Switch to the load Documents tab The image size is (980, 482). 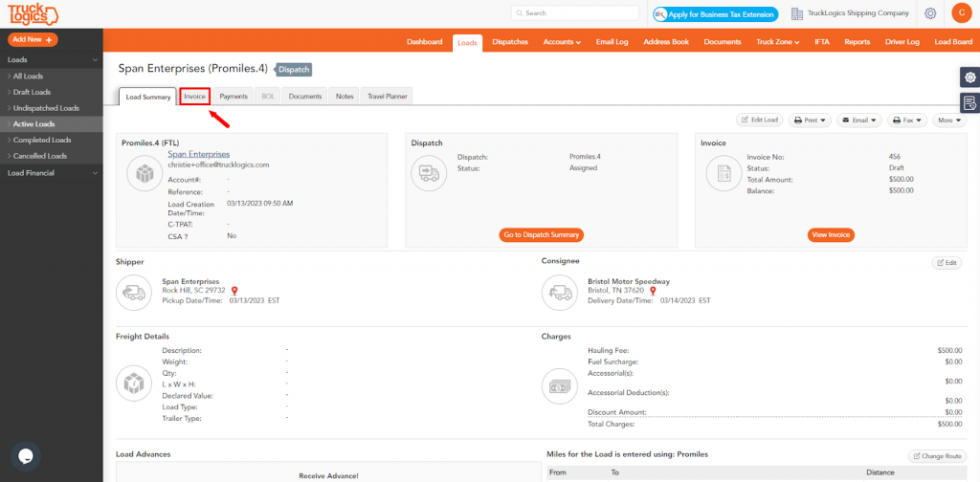click(305, 97)
